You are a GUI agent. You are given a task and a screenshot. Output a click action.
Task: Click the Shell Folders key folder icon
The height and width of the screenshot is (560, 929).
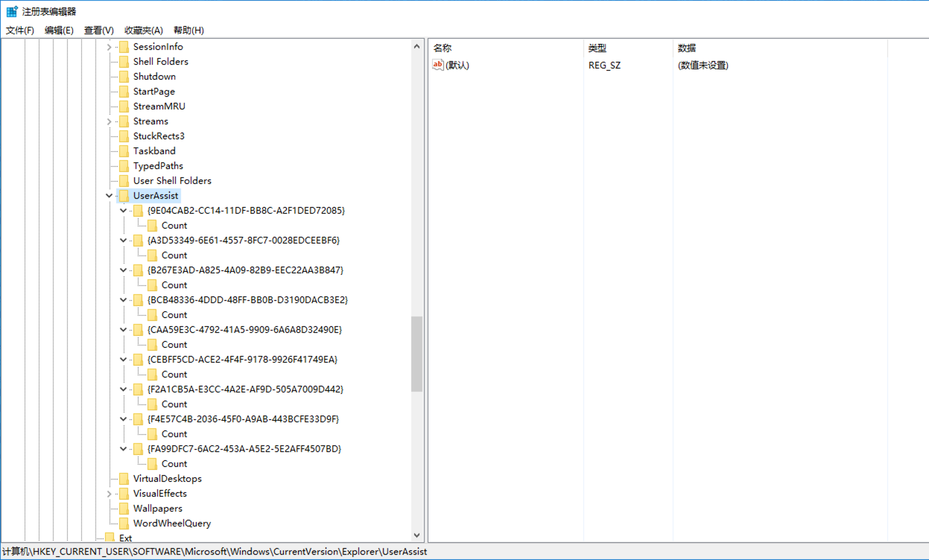[x=124, y=61]
